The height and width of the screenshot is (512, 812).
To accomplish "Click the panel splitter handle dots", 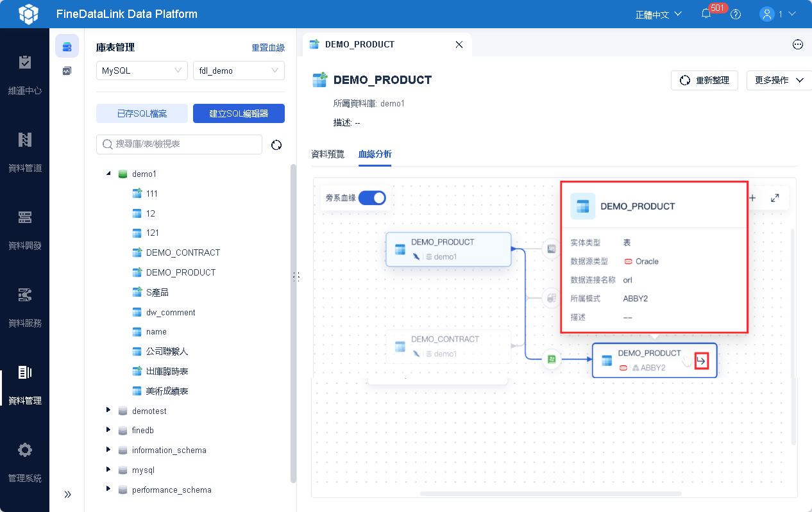I will tap(296, 276).
